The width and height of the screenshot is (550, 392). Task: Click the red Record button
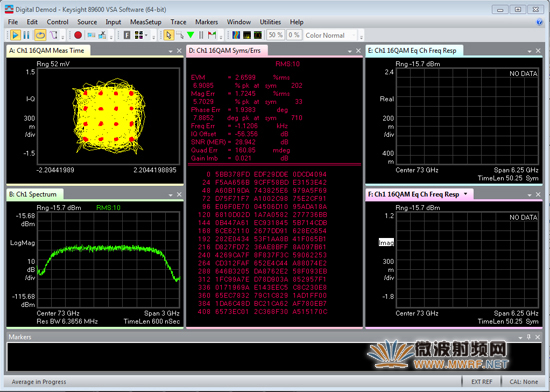pos(78,35)
